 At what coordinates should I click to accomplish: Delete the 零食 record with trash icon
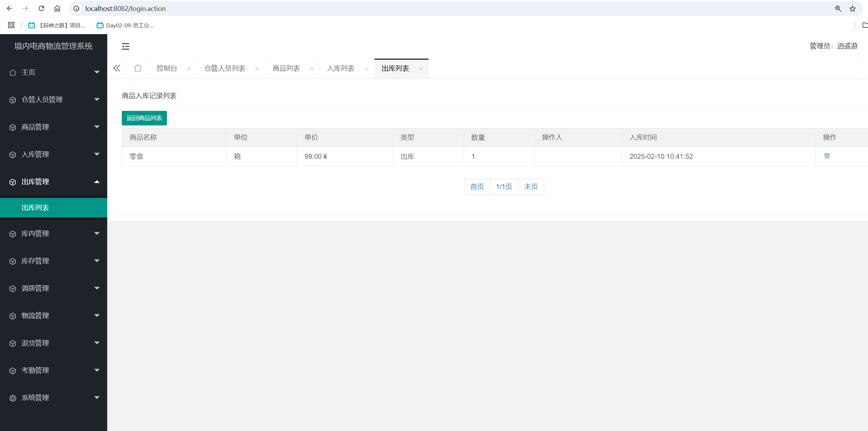827,156
